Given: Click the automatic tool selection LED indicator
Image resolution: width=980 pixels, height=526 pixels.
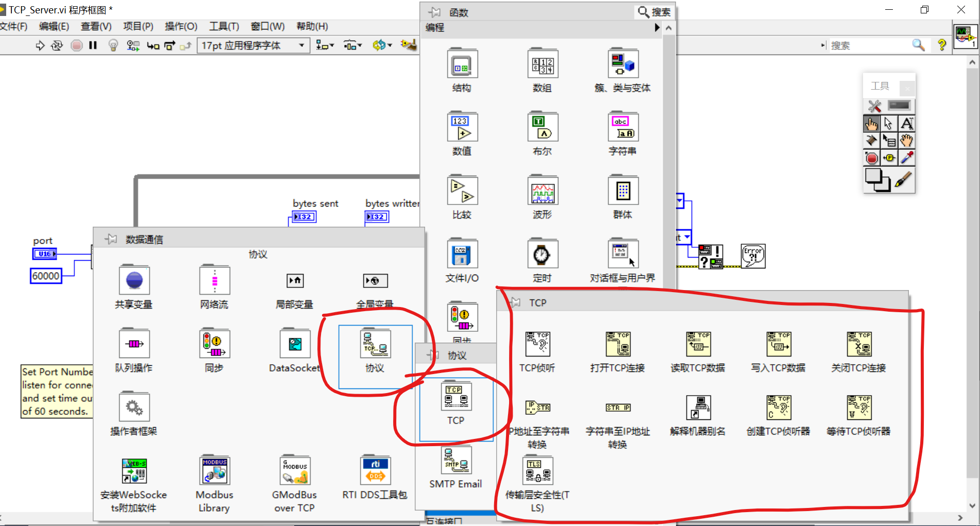Looking at the screenshot, I should [900, 106].
